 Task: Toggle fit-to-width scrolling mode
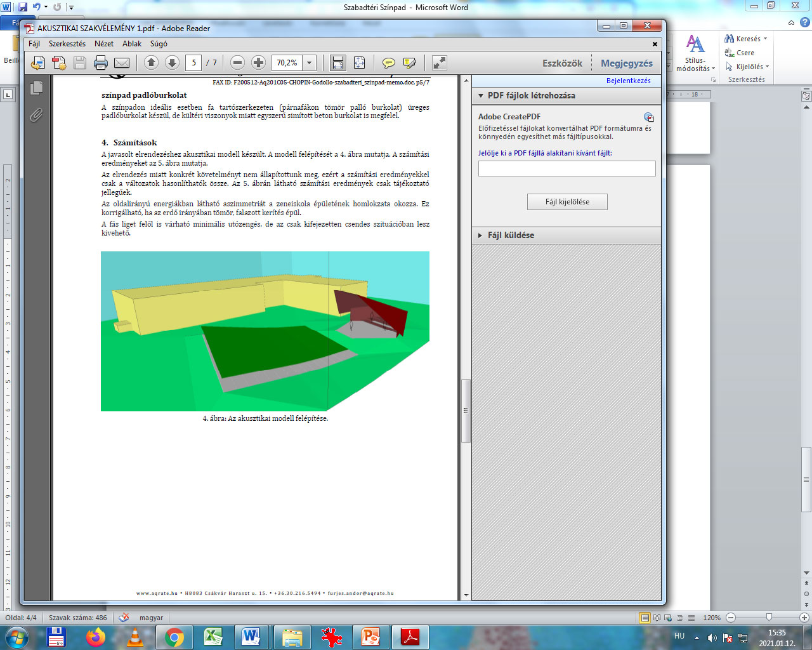(337, 63)
